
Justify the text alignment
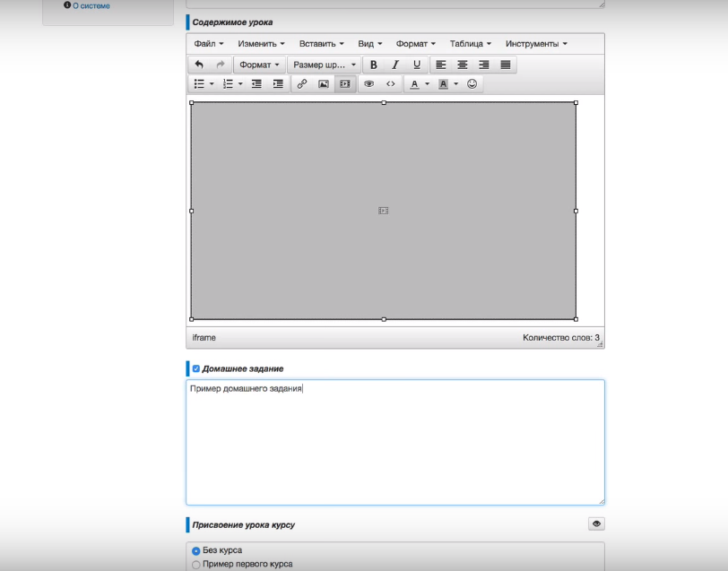506,65
